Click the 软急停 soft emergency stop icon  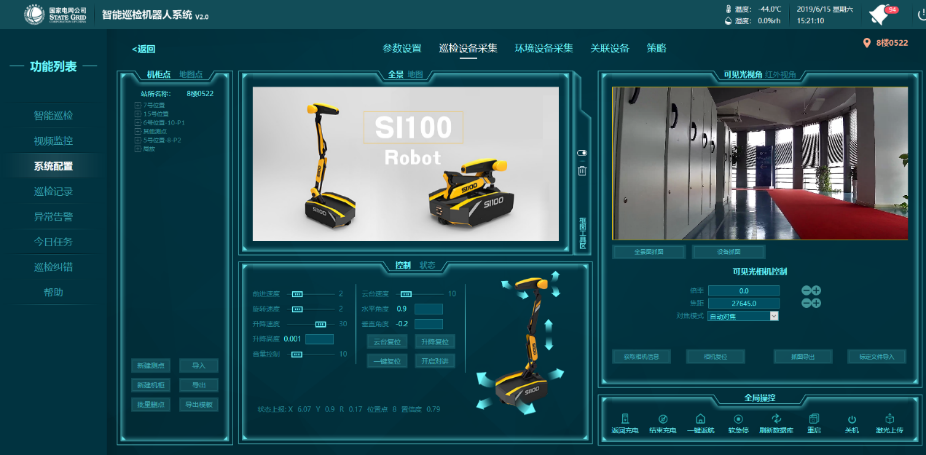(x=738, y=418)
